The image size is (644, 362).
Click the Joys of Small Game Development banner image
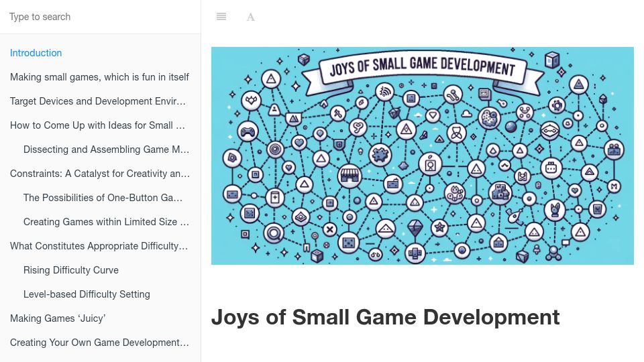422,156
